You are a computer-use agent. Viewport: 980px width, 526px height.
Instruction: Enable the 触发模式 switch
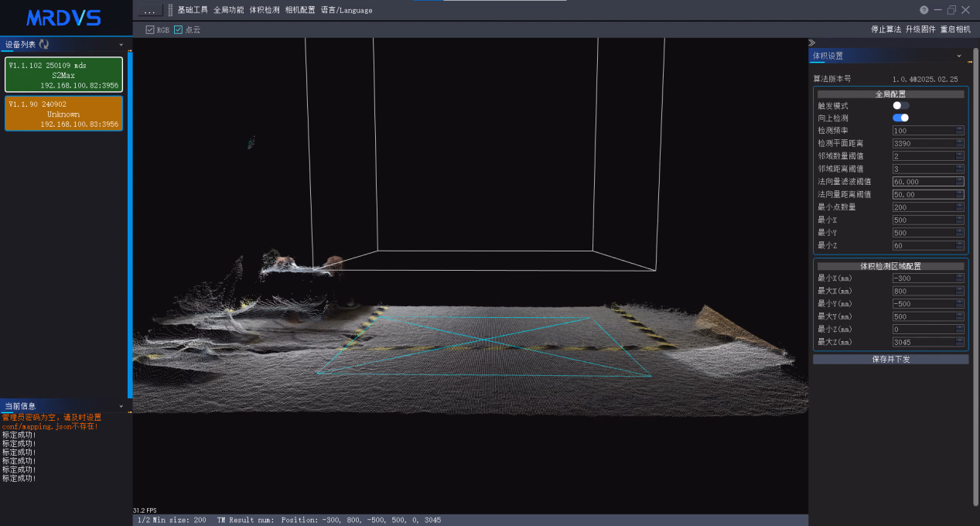click(x=900, y=105)
